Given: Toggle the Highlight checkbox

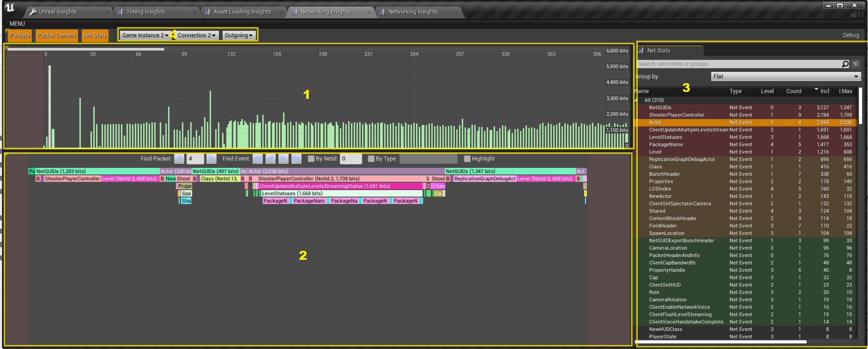Looking at the screenshot, I should pyautogui.click(x=467, y=159).
